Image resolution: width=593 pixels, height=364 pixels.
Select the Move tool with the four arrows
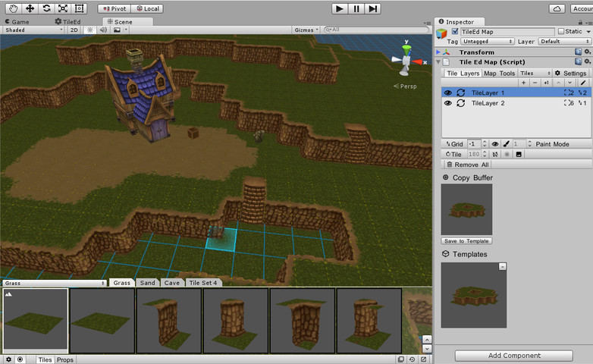pyautogui.click(x=30, y=8)
